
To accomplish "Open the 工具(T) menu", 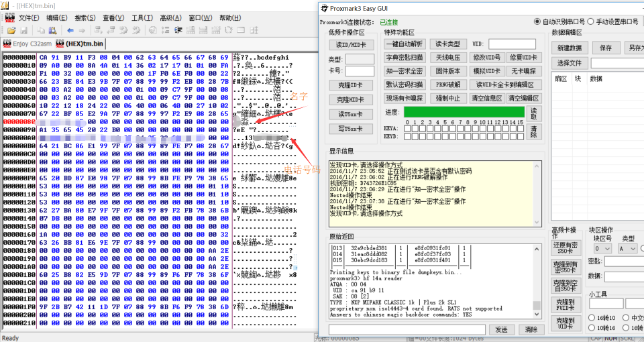I will pyautogui.click(x=142, y=17).
